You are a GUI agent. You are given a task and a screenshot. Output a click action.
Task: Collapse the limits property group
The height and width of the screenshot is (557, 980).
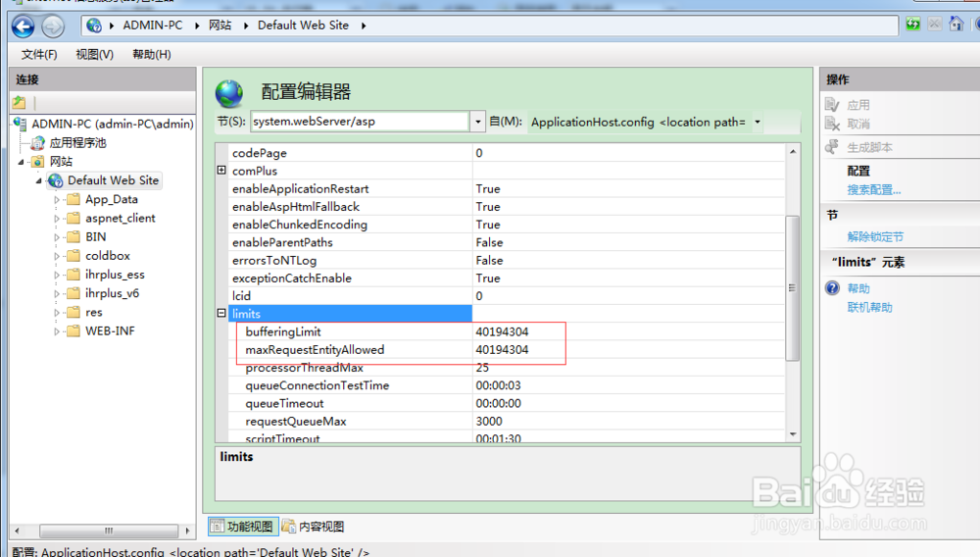coord(221,313)
